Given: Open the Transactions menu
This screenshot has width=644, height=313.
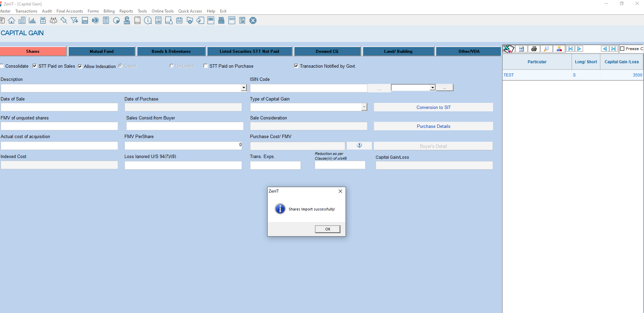Looking at the screenshot, I should pyautogui.click(x=26, y=11).
